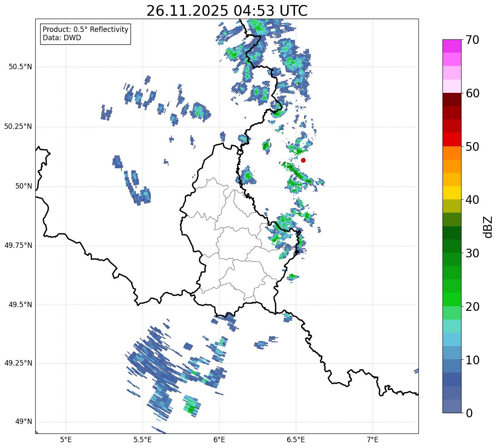This screenshot has width=498, height=448.
Task: Click the Product: 0.5° Reflectivity text
Action: (85, 30)
